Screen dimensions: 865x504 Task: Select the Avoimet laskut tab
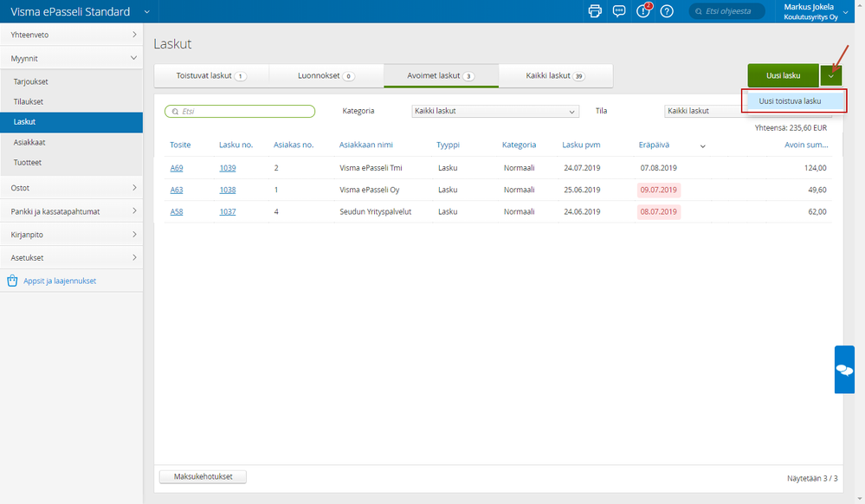(441, 75)
